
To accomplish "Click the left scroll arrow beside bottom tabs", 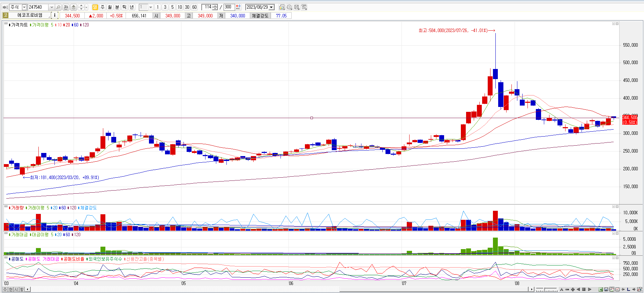I will 28,289.
